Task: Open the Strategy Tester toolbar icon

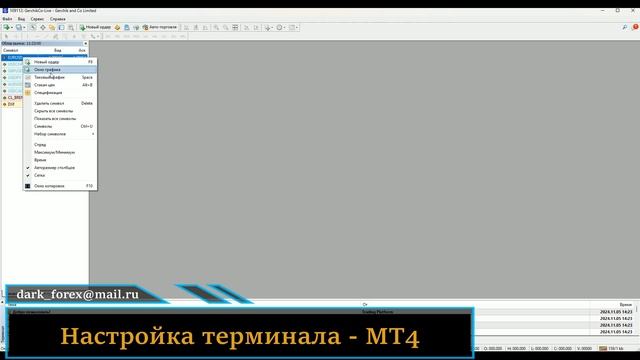Action: (71, 27)
